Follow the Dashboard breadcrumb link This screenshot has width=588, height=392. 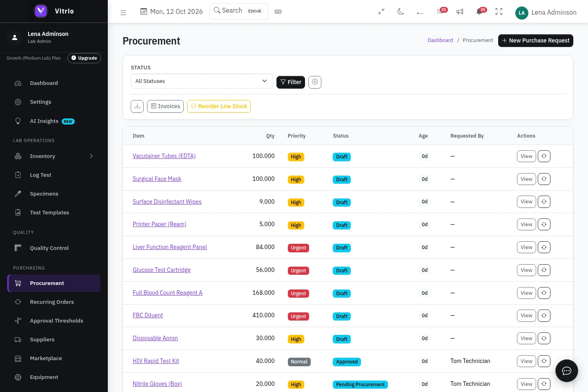pyautogui.click(x=440, y=40)
